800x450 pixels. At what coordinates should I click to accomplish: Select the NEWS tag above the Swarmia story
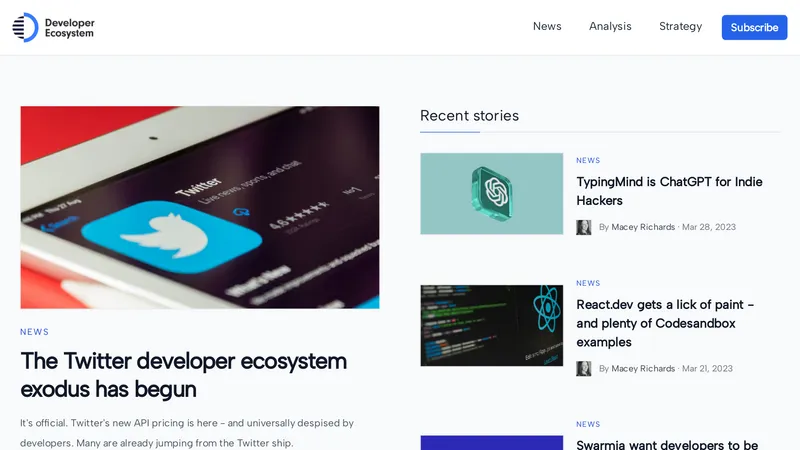588,424
